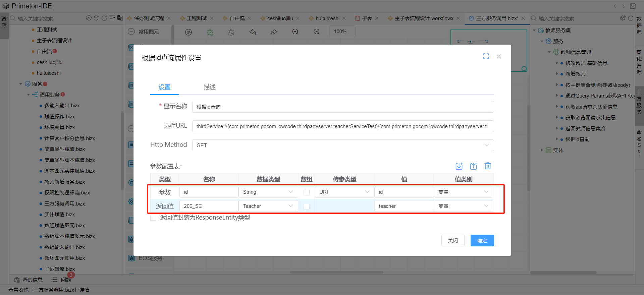The width and height of the screenshot is (644, 295).
Task: Click the export icon above the parameter table
Action: [x=473, y=166]
